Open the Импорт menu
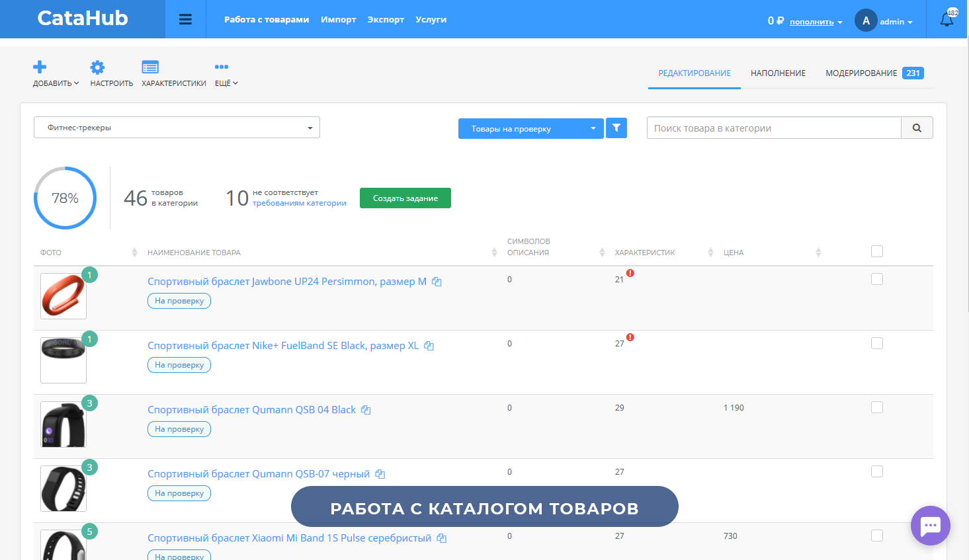Screen dimensions: 969x560 click(x=339, y=19)
